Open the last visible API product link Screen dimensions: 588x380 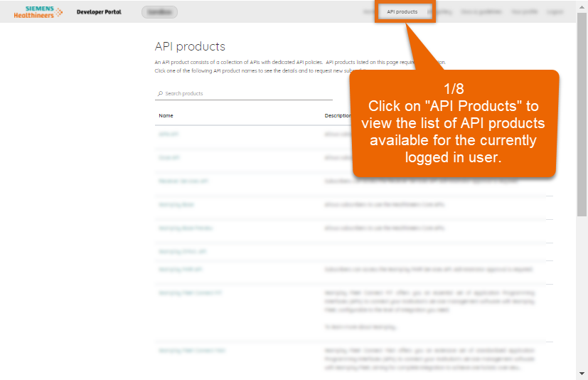192,351
